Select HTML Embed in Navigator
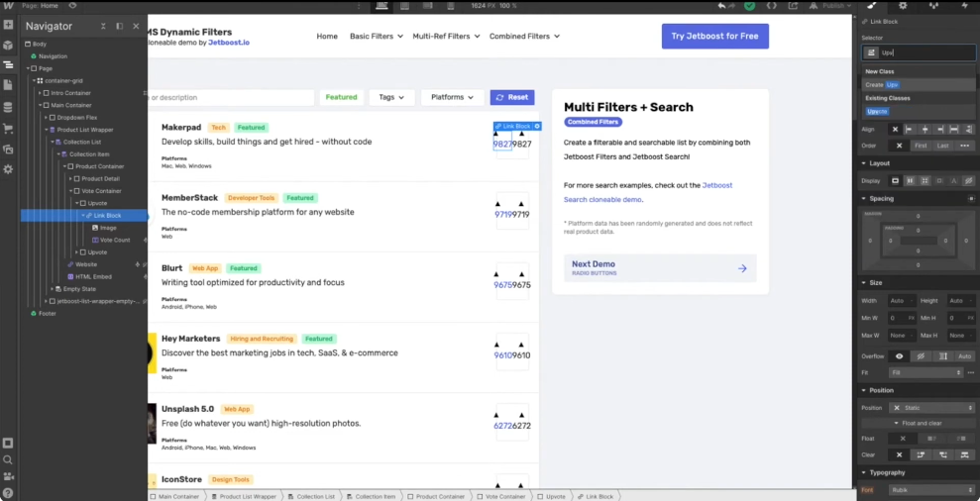Screen dimensions: 980x501 (93, 276)
